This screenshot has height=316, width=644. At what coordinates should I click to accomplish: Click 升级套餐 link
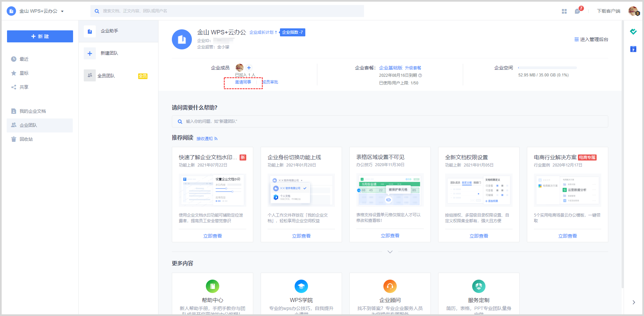pos(413,68)
